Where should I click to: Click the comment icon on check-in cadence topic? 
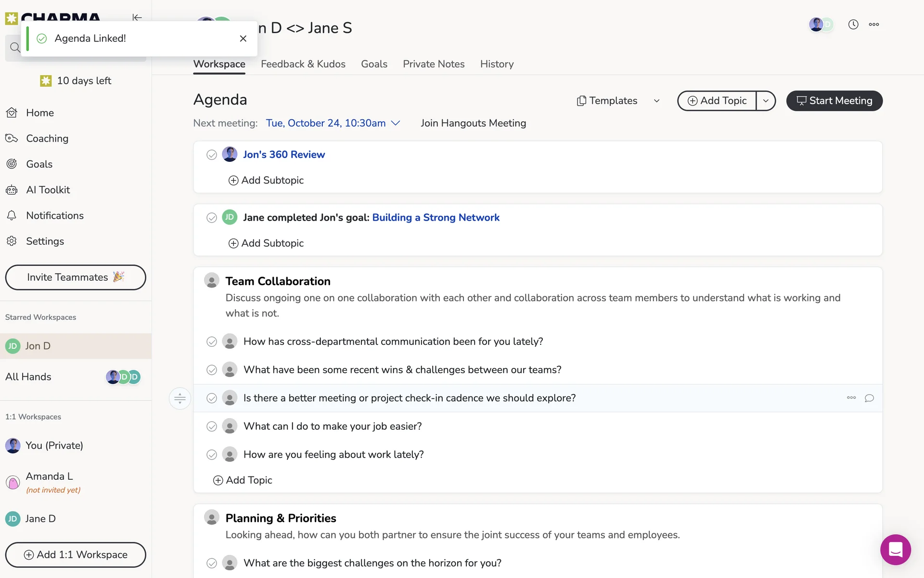point(869,398)
